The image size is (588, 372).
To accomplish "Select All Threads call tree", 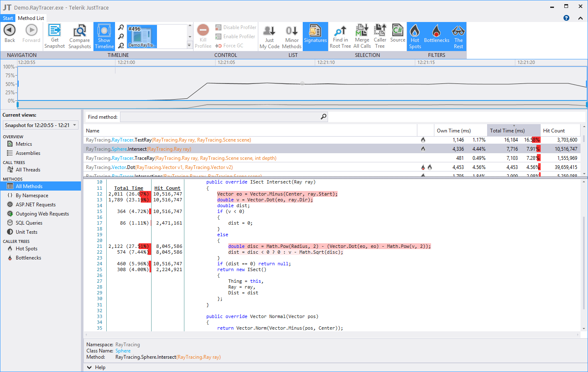I will click(28, 170).
